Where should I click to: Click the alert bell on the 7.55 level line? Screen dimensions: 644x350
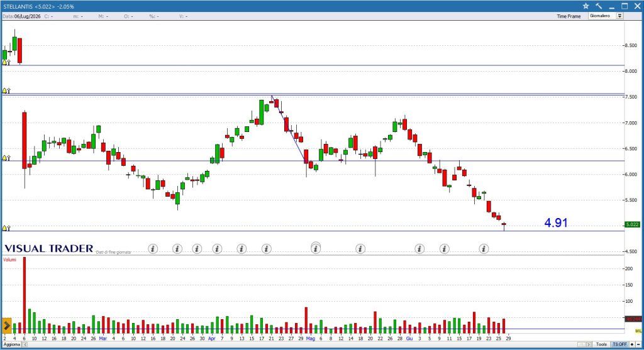pos(6,90)
